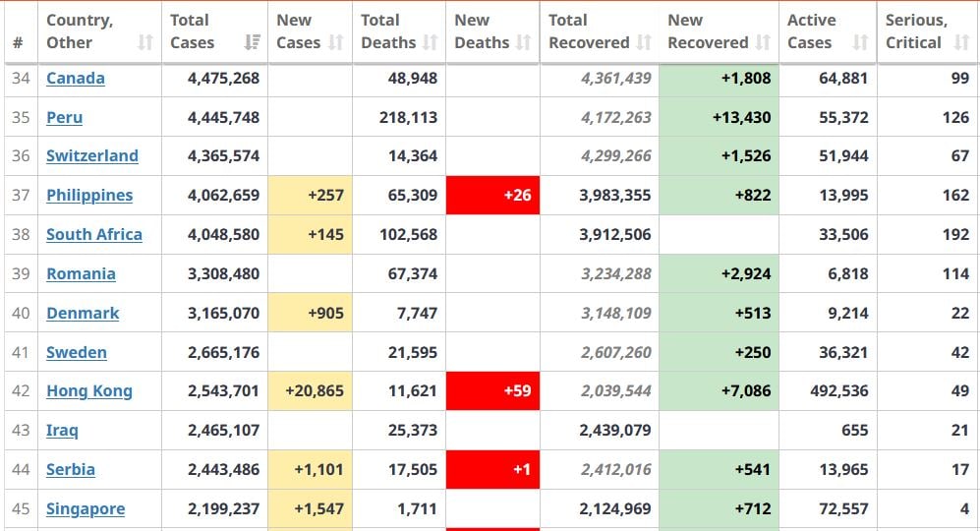
Task: Open the Denmark country link
Action: (x=83, y=314)
